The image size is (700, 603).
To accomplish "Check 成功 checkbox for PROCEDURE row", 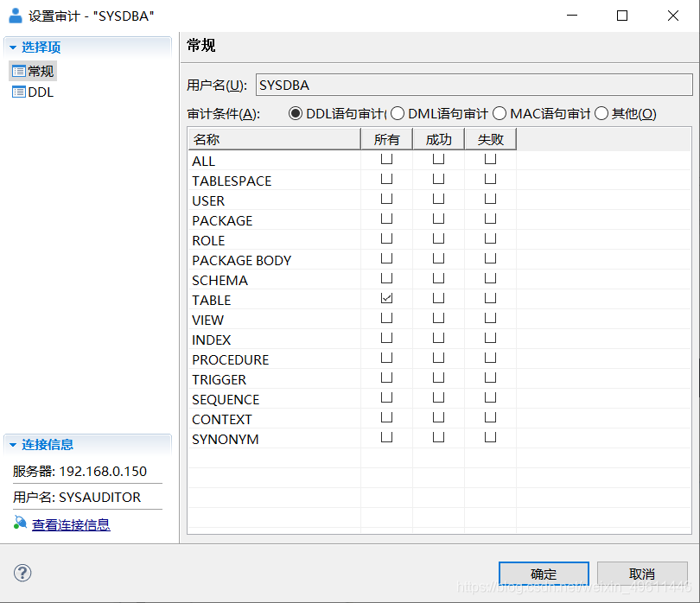I will point(438,358).
